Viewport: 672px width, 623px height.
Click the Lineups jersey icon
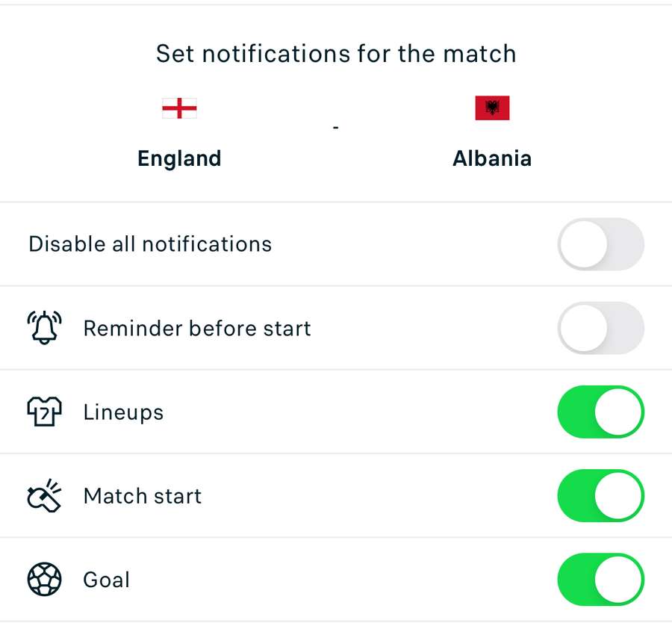[x=44, y=412]
